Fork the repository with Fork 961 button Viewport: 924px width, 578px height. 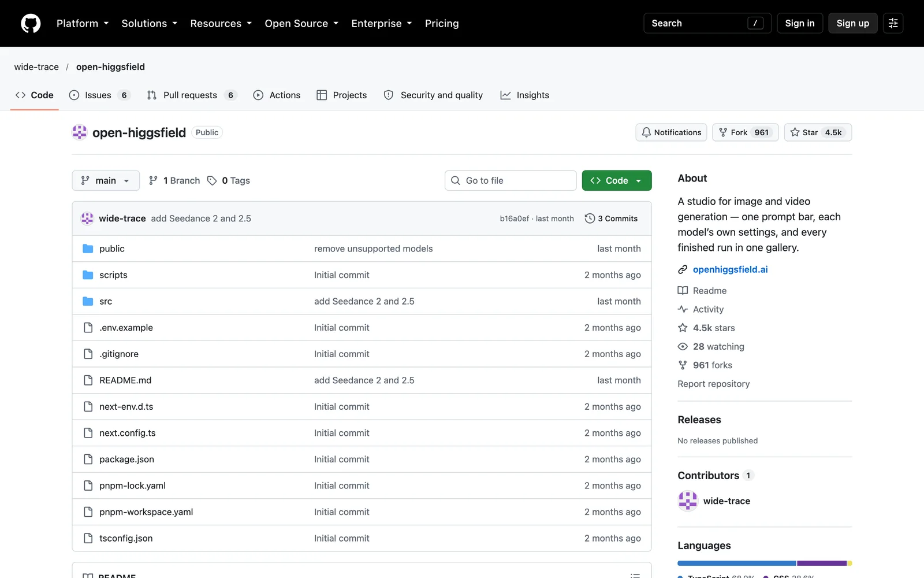pos(746,132)
